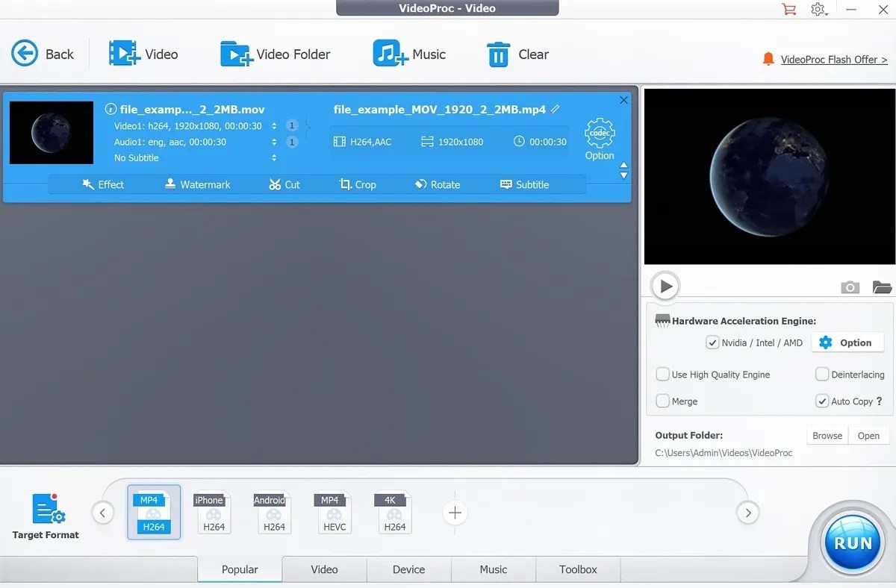Take a snapshot with camera icon
Screen dimensions: 896x588
tap(850, 287)
